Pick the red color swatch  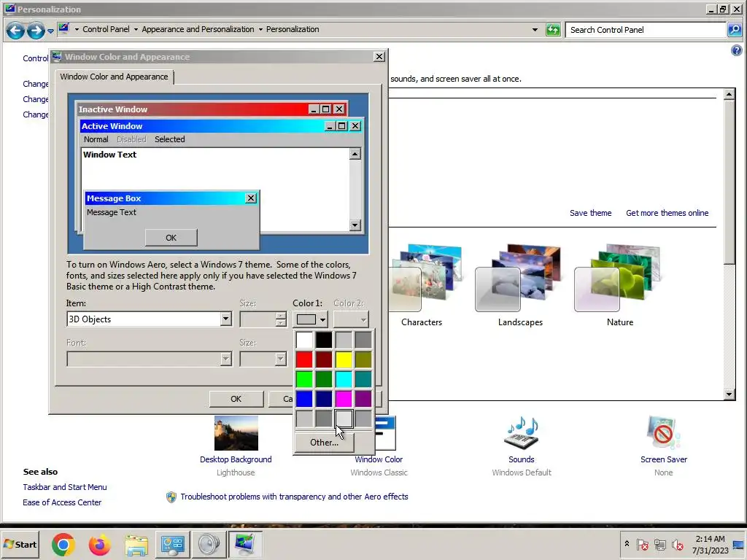click(304, 359)
